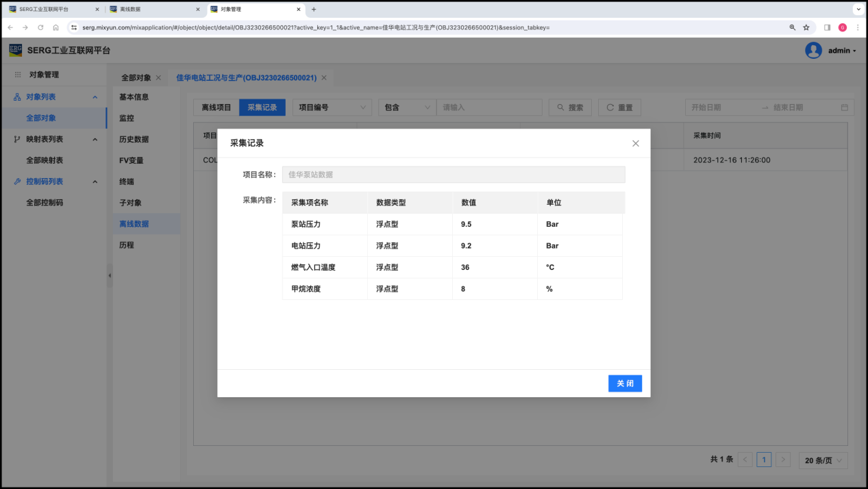Select 历史数据 in the side menu
This screenshot has height=489, width=868.
point(134,139)
